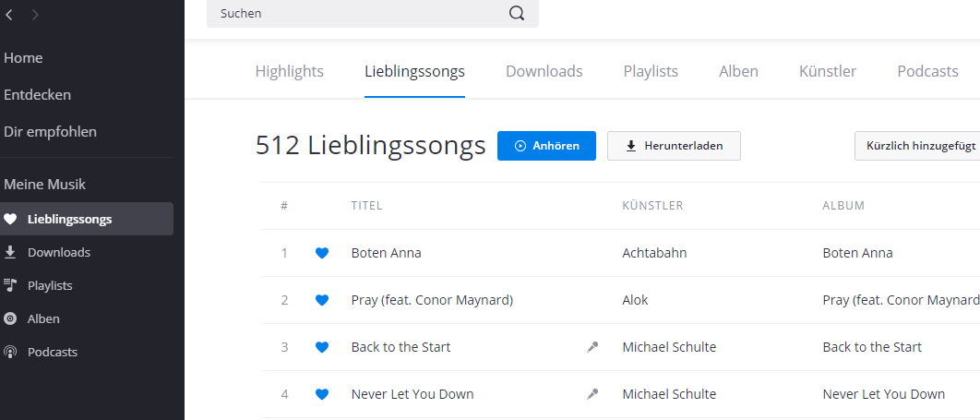Unlike Boten Anna with heart icon
The width and height of the screenshot is (980, 420).
pyautogui.click(x=322, y=253)
